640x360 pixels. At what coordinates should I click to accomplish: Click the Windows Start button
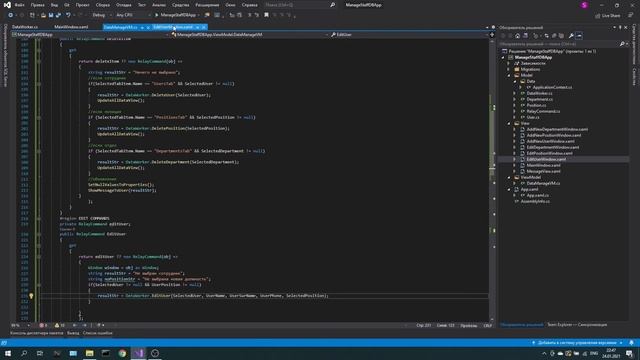pos(7,353)
